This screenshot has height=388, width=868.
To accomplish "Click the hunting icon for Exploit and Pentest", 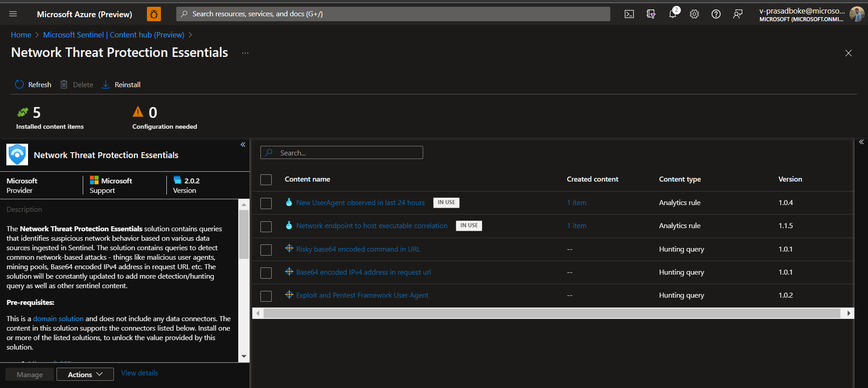I will click(289, 295).
